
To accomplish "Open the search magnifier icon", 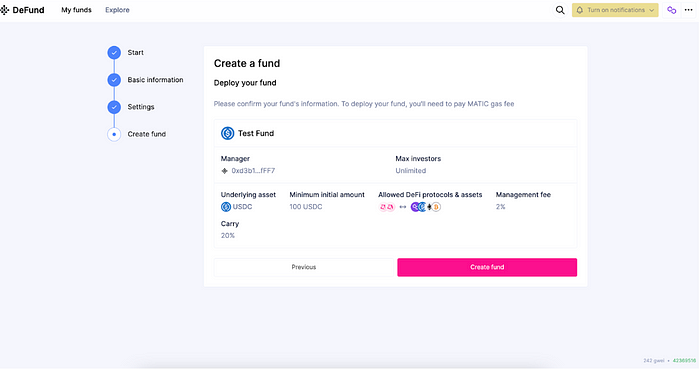I will click(x=560, y=10).
